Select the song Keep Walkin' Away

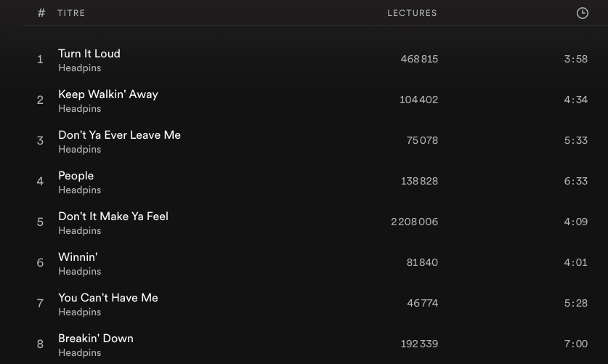[108, 94]
